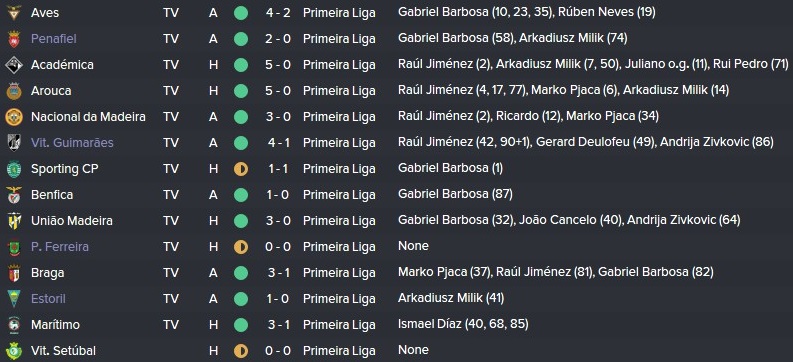Click Ismael Díaz scorer entry
The height and width of the screenshot is (362, 793).
[463, 324]
